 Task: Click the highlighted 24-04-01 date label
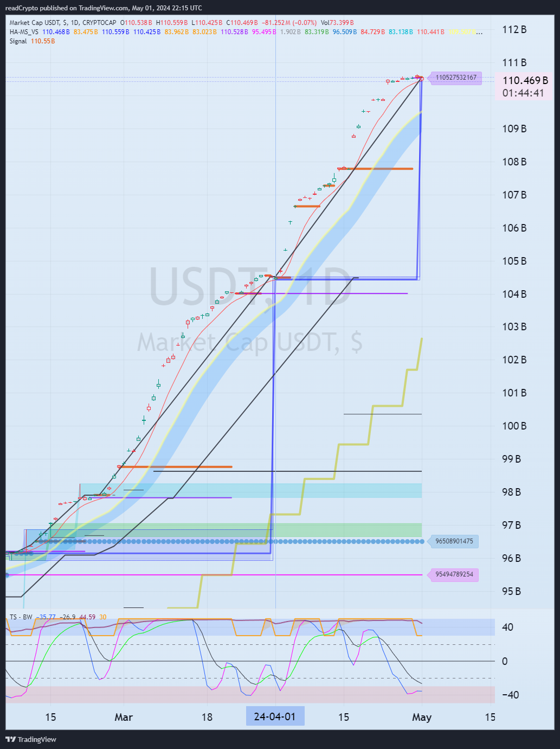pos(275,716)
